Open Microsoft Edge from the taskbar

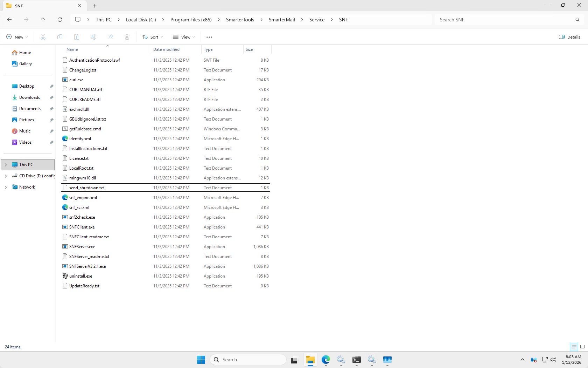pos(325,360)
